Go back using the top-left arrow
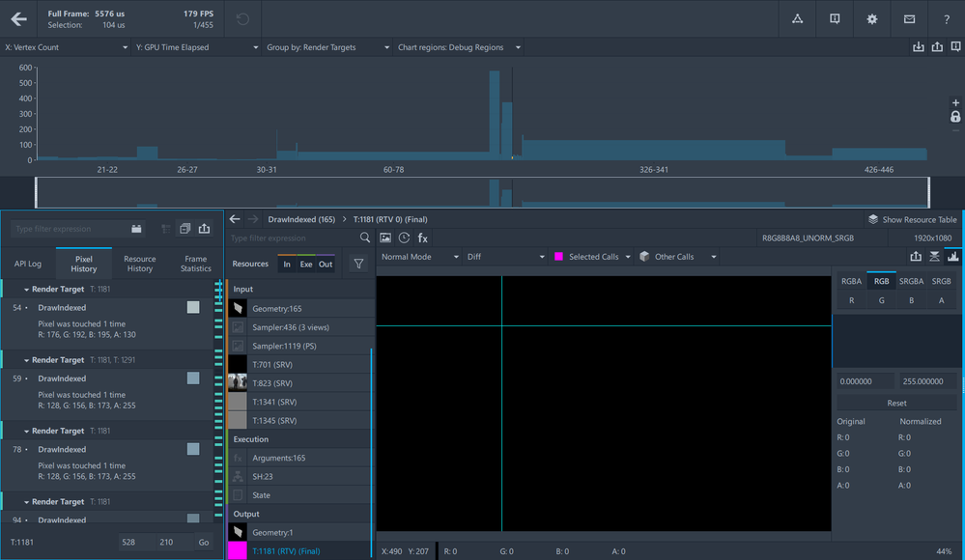The width and height of the screenshot is (965, 560). 18,19
